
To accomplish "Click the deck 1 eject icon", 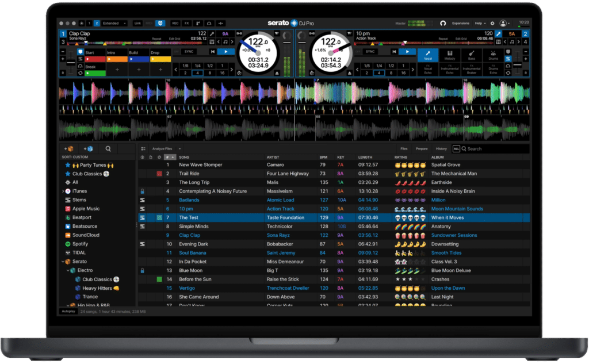I will [x=277, y=73].
